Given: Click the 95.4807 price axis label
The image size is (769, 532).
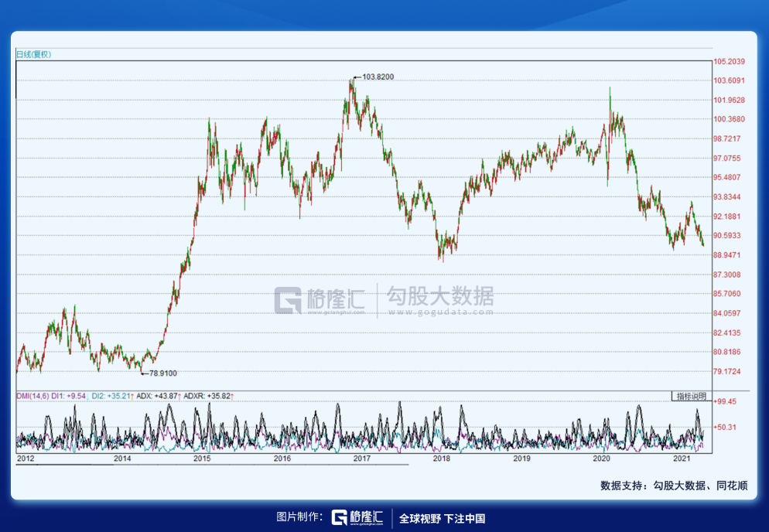Looking at the screenshot, I should (726, 178).
